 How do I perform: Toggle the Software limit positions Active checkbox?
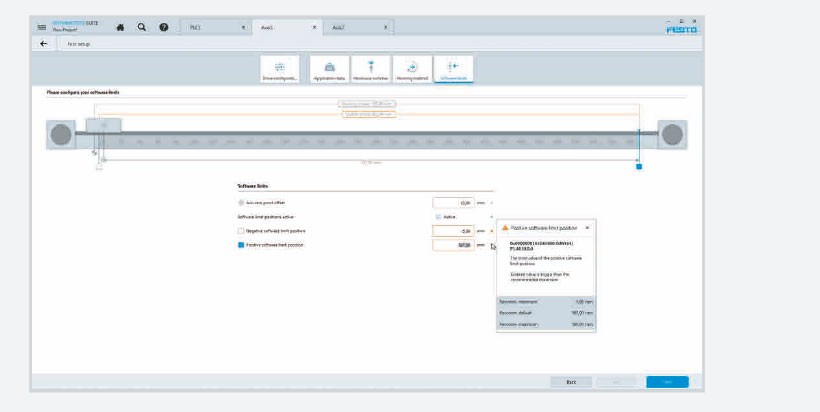[x=438, y=216]
